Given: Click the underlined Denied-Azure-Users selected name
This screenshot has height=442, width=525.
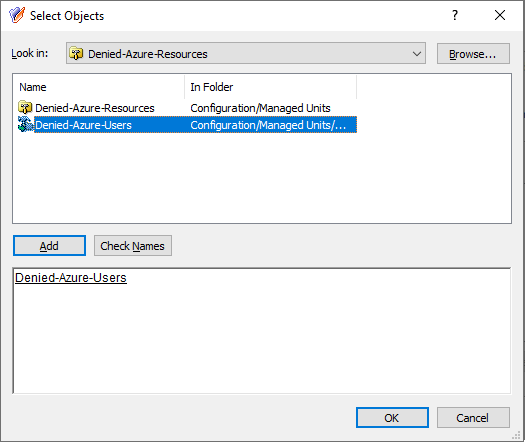Looking at the screenshot, I should (x=71, y=278).
